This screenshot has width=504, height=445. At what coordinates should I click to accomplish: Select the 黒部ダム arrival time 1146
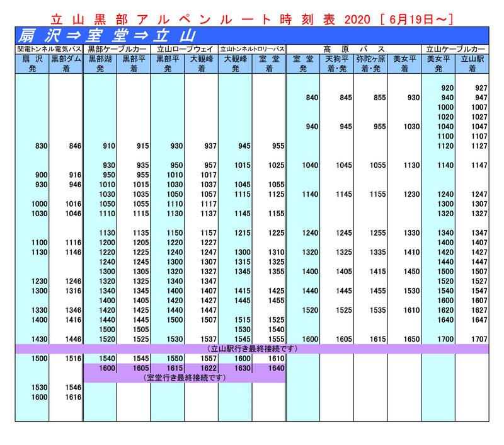pyautogui.click(x=73, y=252)
